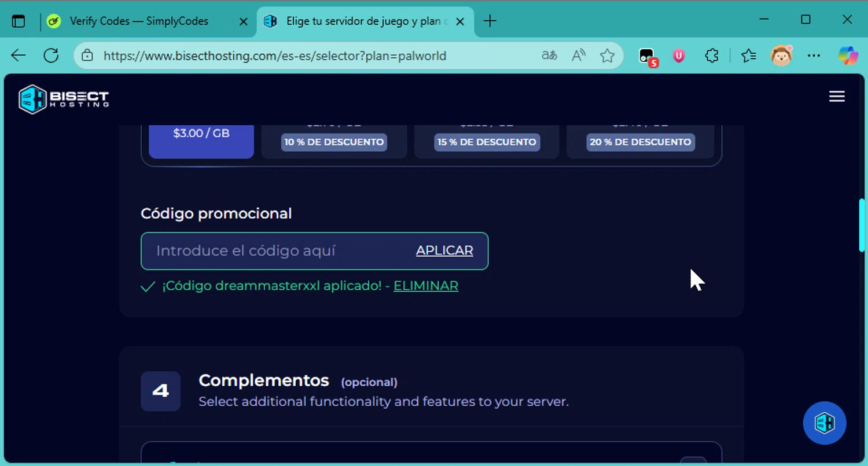Click the (opcional) label
The width and height of the screenshot is (868, 466).
(369, 382)
